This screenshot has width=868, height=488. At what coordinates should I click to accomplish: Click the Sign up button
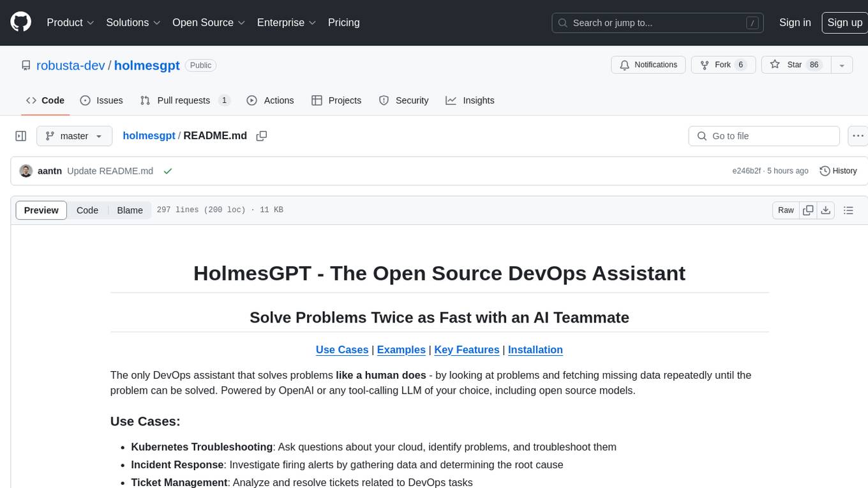click(x=844, y=22)
